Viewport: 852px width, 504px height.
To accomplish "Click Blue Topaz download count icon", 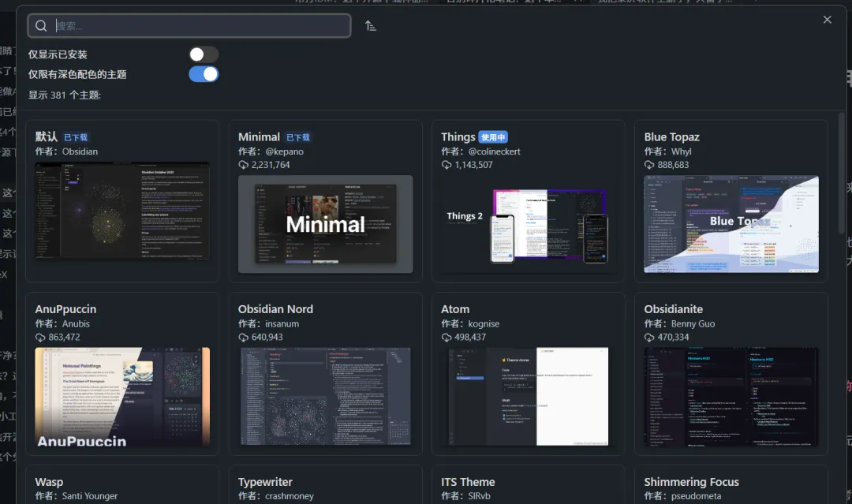I will click(649, 165).
